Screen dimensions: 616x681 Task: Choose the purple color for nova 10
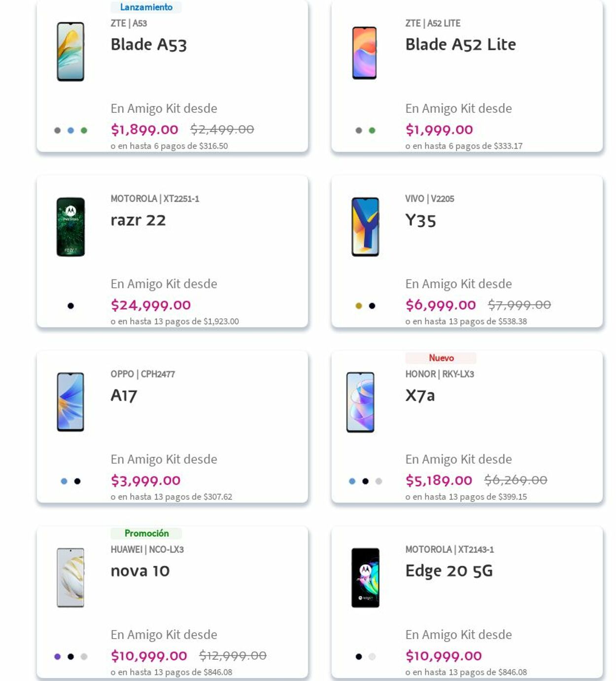(x=57, y=657)
